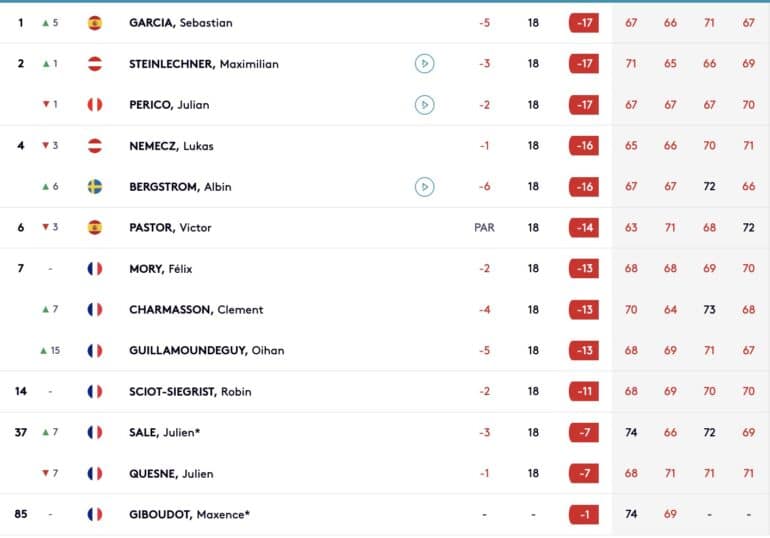Open Bergstrom, Albin's video play button
The height and width of the screenshot is (538, 770).
[x=424, y=186]
